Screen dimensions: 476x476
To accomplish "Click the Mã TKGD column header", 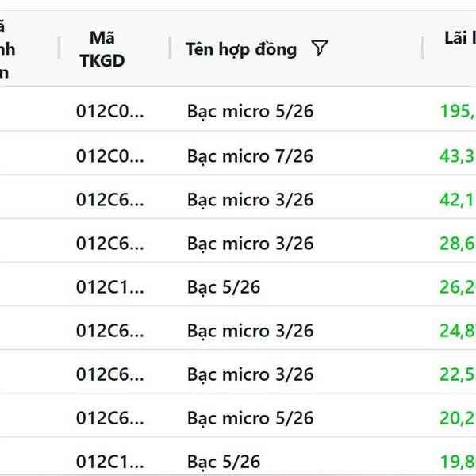I will pos(102,49).
